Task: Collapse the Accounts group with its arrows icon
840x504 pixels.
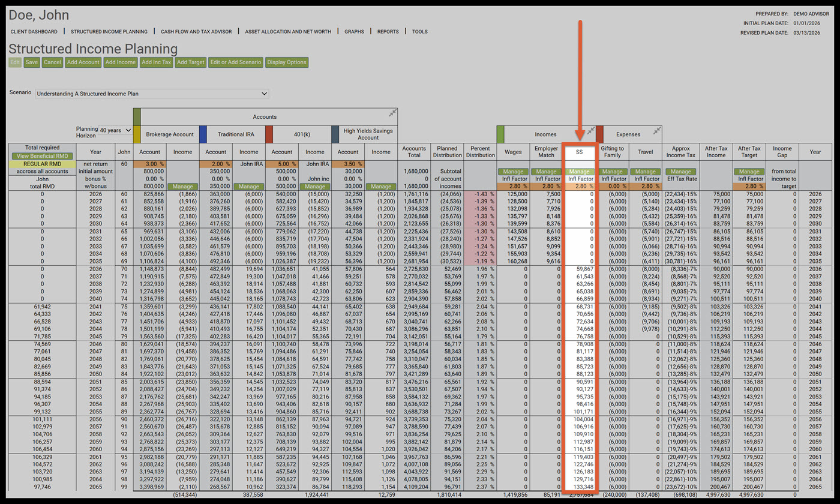Action: point(393,113)
